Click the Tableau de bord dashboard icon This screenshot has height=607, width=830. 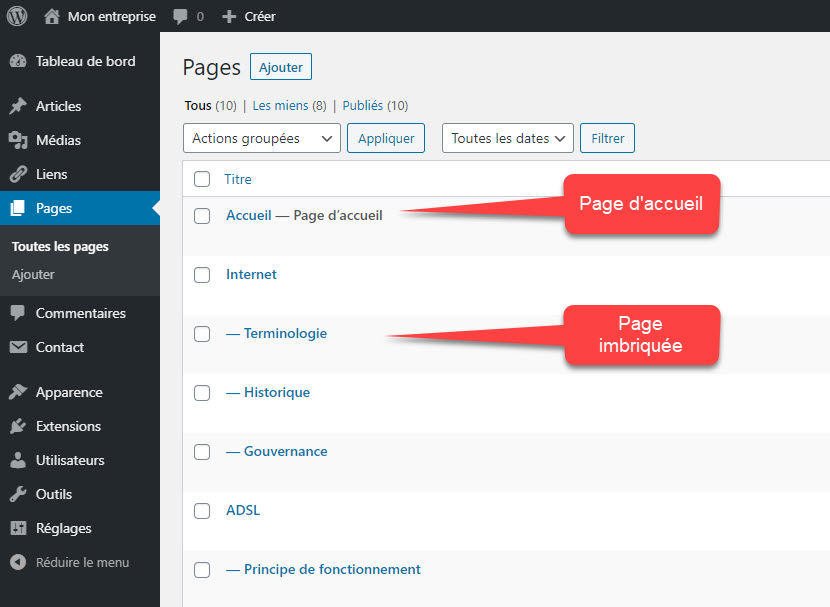18,61
